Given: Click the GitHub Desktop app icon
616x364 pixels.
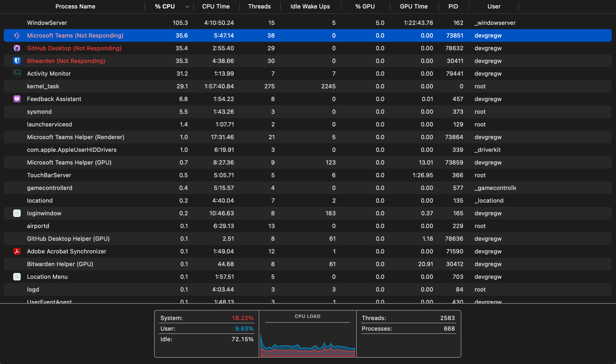Looking at the screenshot, I should pyautogui.click(x=17, y=48).
